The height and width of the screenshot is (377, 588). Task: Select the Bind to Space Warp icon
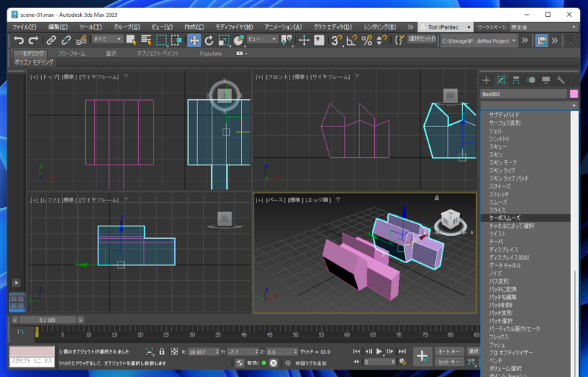pos(81,40)
